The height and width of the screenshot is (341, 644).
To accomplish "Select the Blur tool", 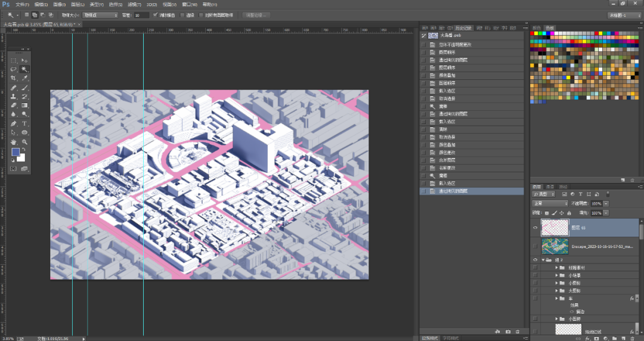I will (14, 114).
